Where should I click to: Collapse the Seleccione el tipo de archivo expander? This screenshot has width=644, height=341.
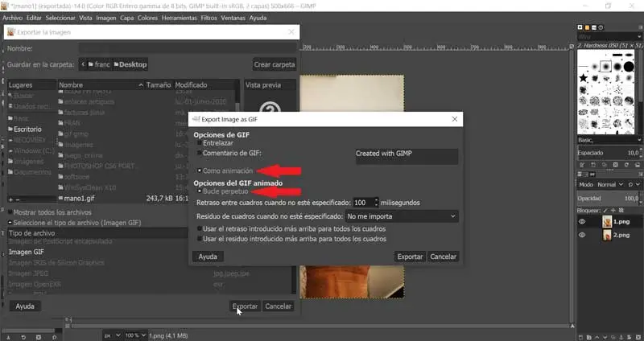click(x=10, y=223)
